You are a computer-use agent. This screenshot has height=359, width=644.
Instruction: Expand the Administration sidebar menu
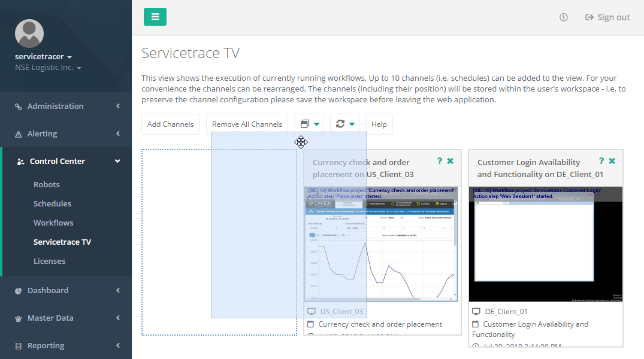66,107
